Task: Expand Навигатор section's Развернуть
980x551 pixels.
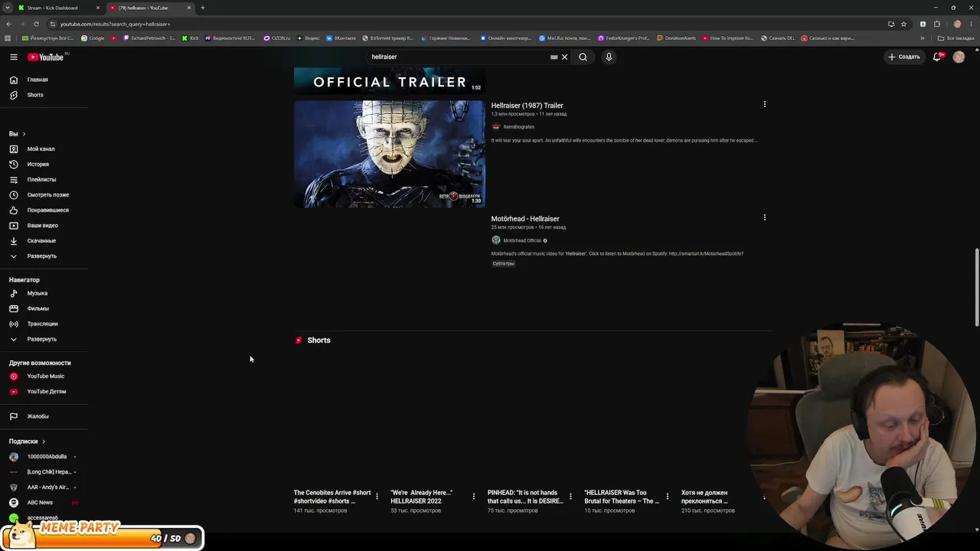Action: click(41, 339)
